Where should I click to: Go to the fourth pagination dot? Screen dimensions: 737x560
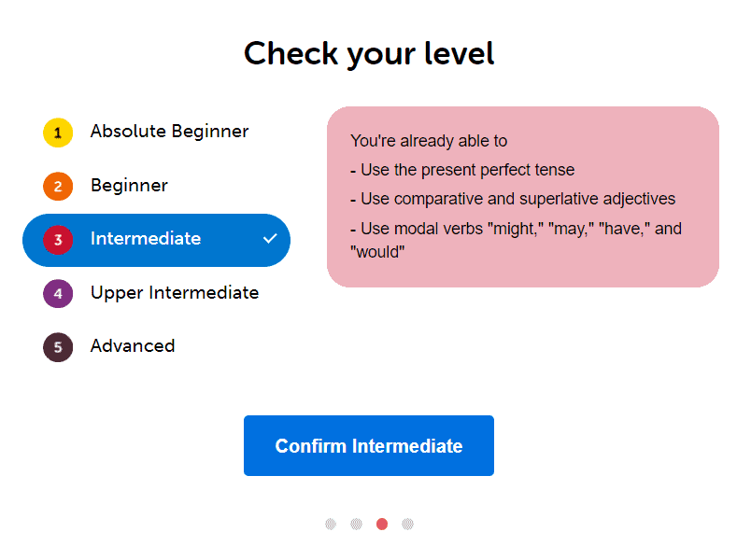407,524
